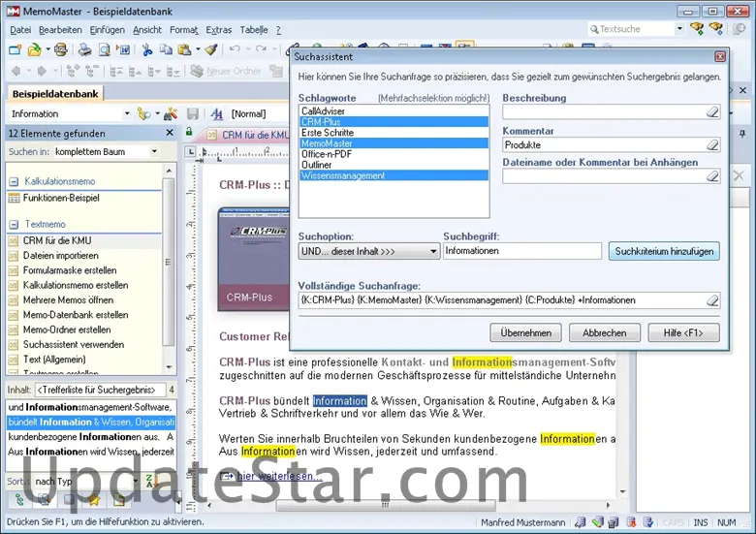The image size is (756, 534).
Task: Click first binoculars icon right of Textsuche
Action: [x=697, y=28]
